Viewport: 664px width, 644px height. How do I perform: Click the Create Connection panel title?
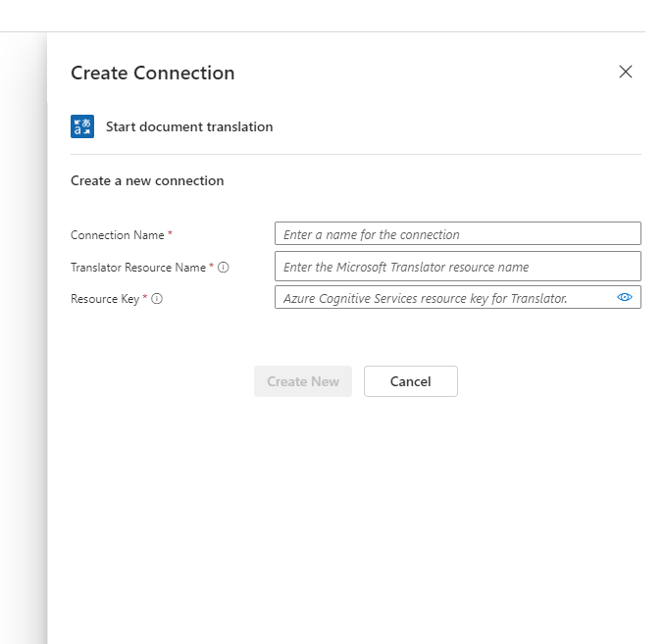click(x=152, y=73)
